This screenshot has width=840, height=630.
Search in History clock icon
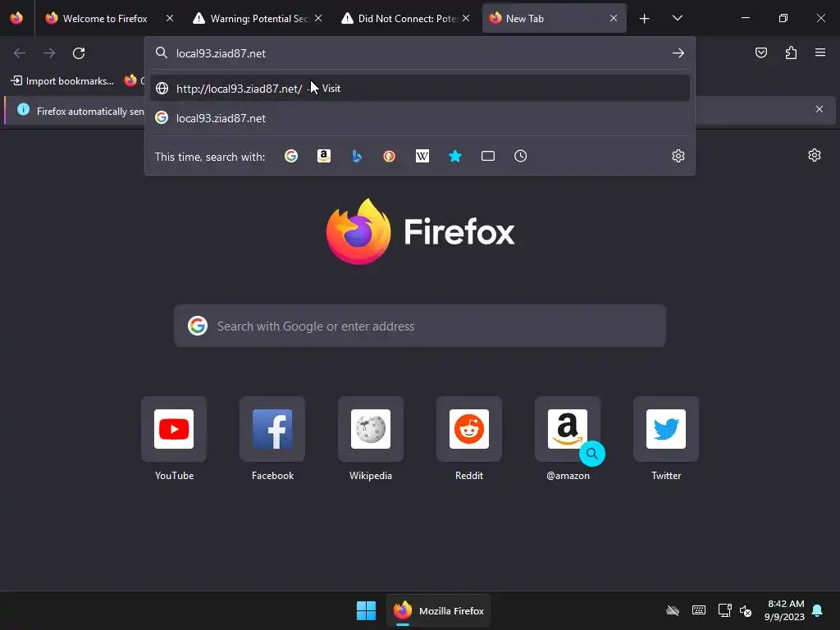521,156
